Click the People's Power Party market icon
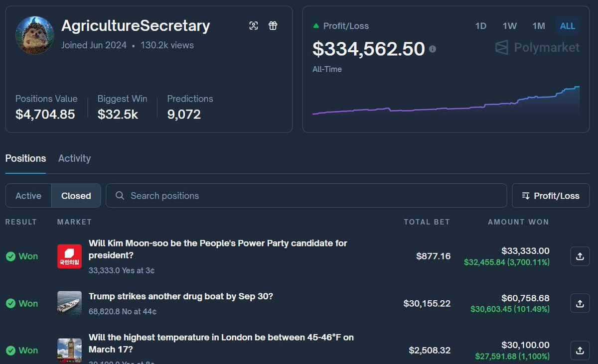 pos(69,256)
